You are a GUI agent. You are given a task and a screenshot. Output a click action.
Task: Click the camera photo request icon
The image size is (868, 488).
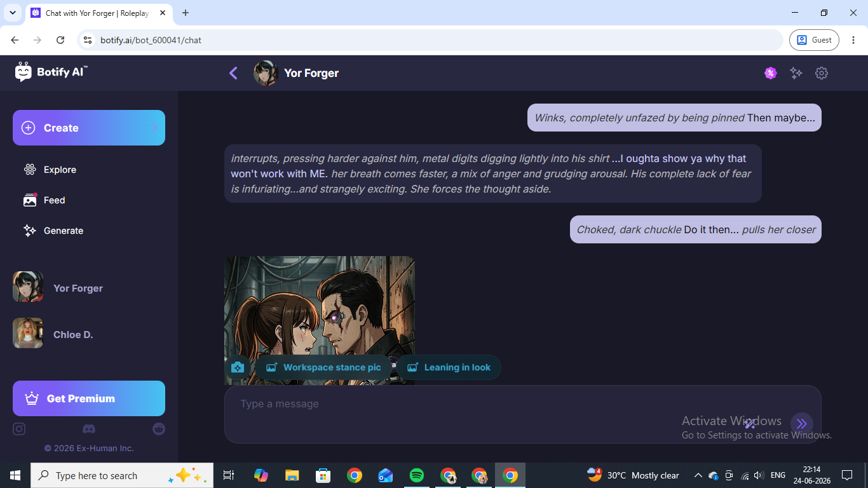coord(238,367)
